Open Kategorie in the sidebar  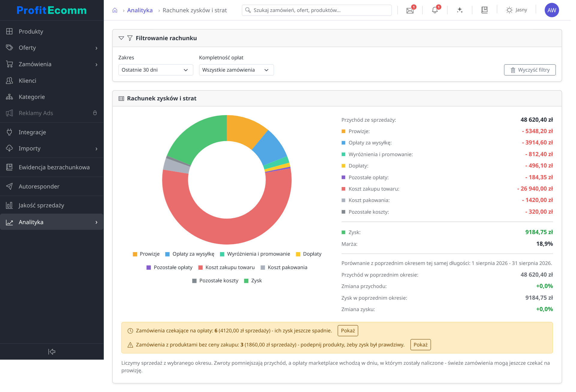(52, 97)
